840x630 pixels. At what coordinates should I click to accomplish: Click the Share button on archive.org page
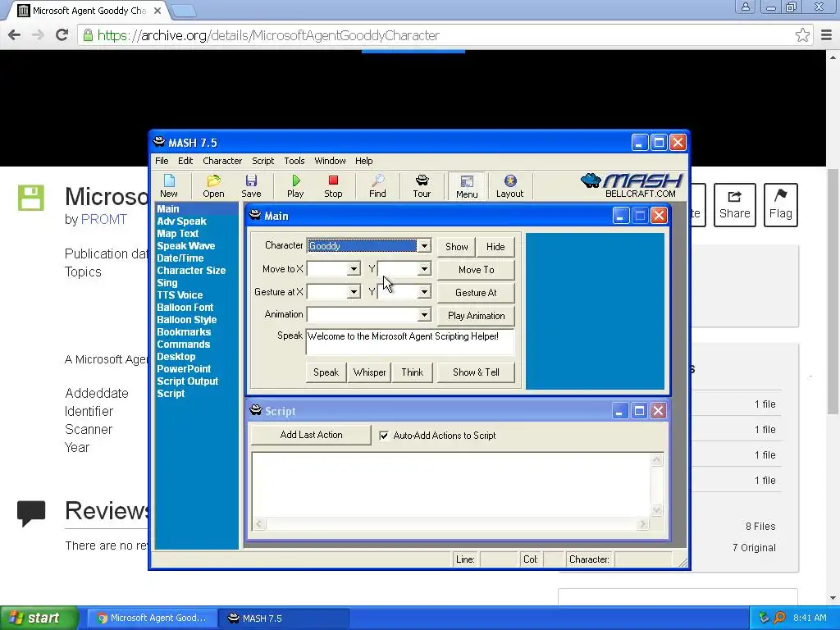pyautogui.click(x=734, y=204)
